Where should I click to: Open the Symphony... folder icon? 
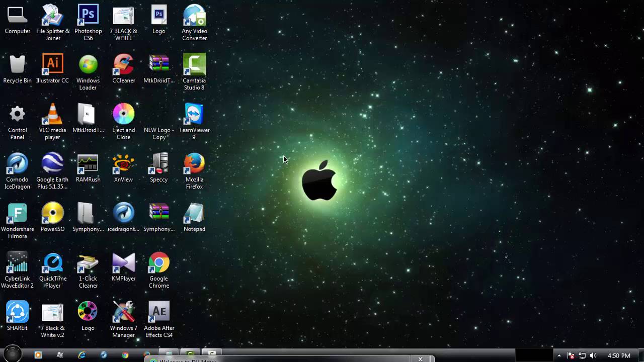click(x=88, y=218)
